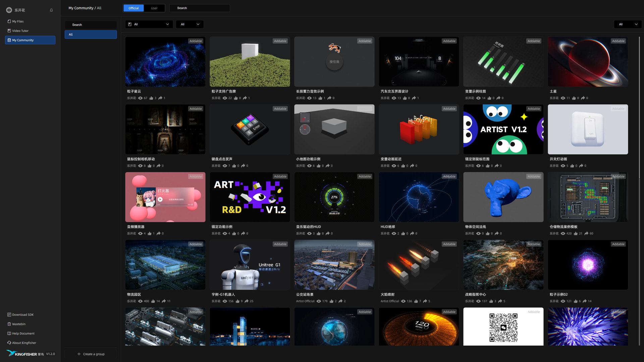Open notifications via the bell icon

[51, 10]
